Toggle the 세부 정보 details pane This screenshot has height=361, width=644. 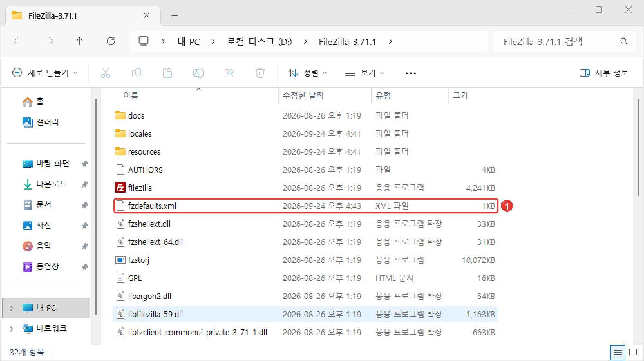point(604,73)
